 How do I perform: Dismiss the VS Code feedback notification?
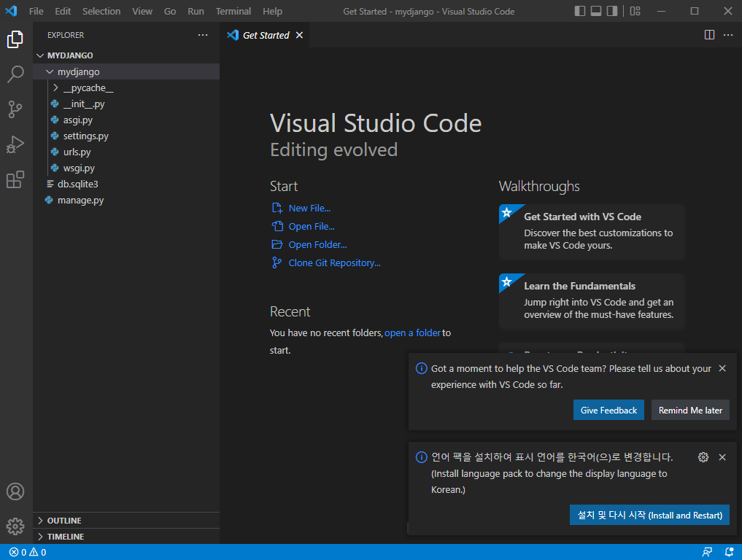(x=722, y=368)
